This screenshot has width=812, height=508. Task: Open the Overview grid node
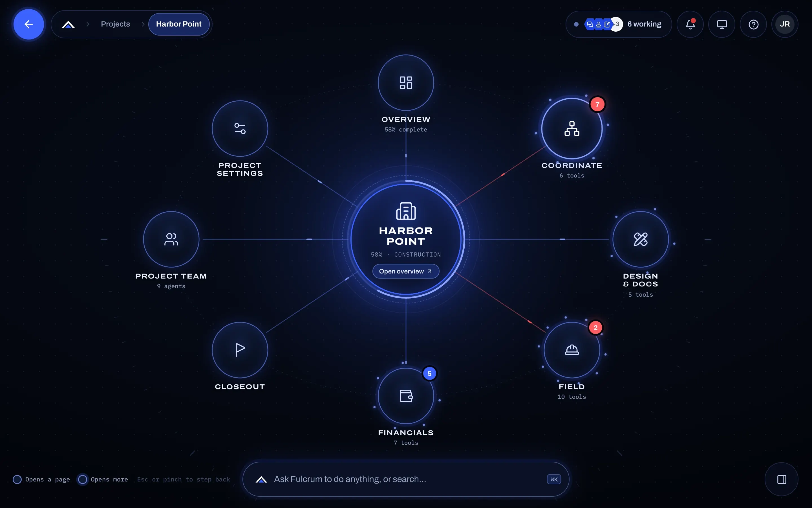[406, 83]
